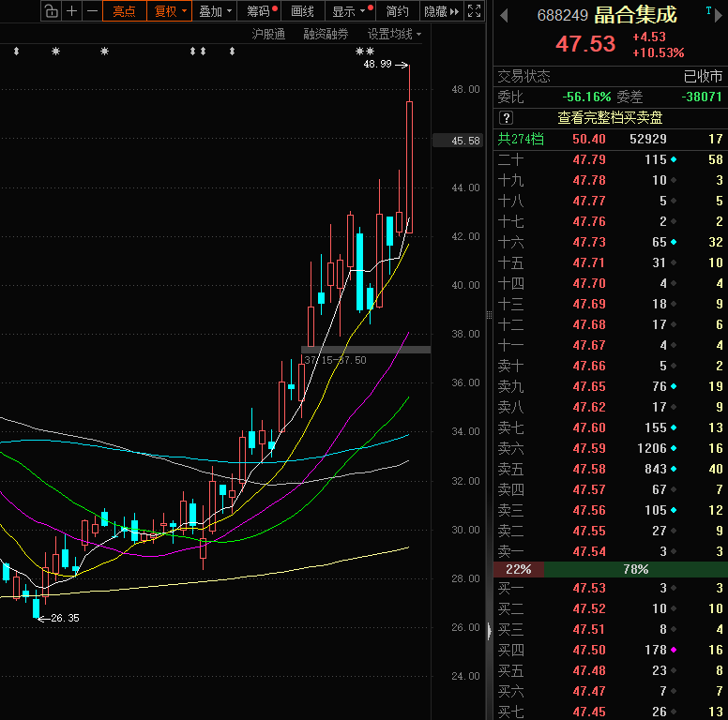Open the question mark help icon
The height and width of the screenshot is (720, 728).
pyautogui.click(x=506, y=118)
